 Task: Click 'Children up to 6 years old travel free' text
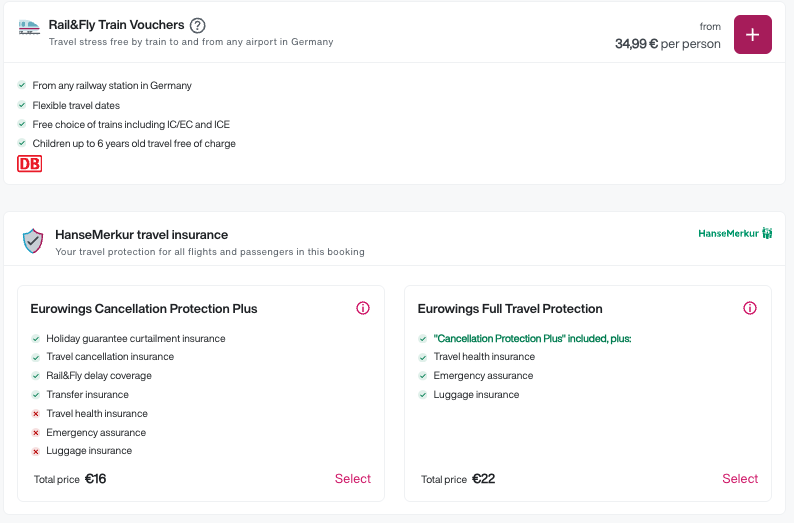(x=134, y=143)
